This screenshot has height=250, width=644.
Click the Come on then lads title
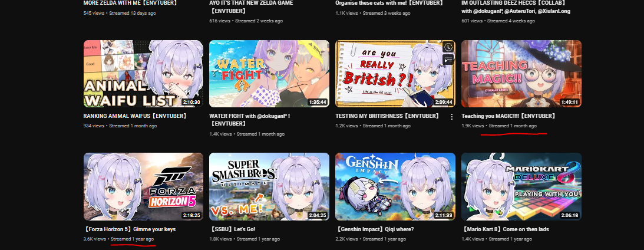pyautogui.click(x=505, y=229)
